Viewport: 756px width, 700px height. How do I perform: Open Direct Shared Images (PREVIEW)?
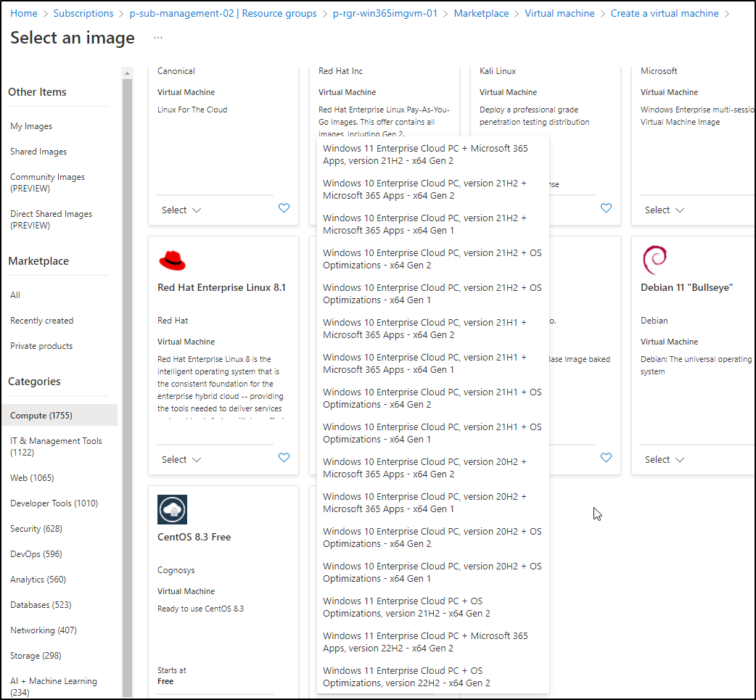click(x=51, y=219)
